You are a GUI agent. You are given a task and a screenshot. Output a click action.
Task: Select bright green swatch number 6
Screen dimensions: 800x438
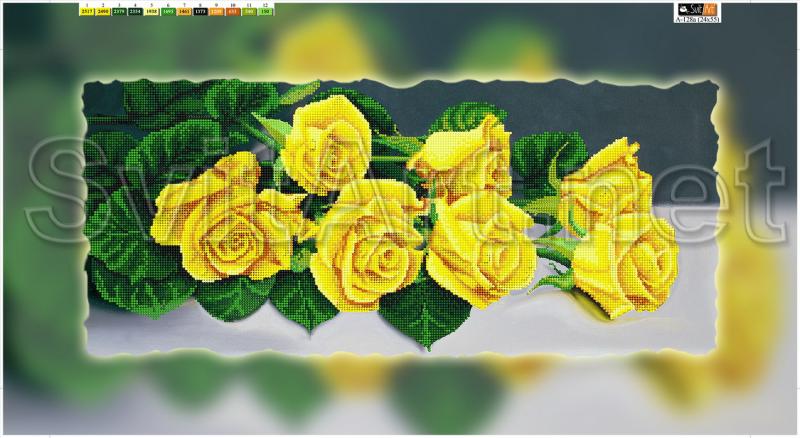[x=168, y=10]
